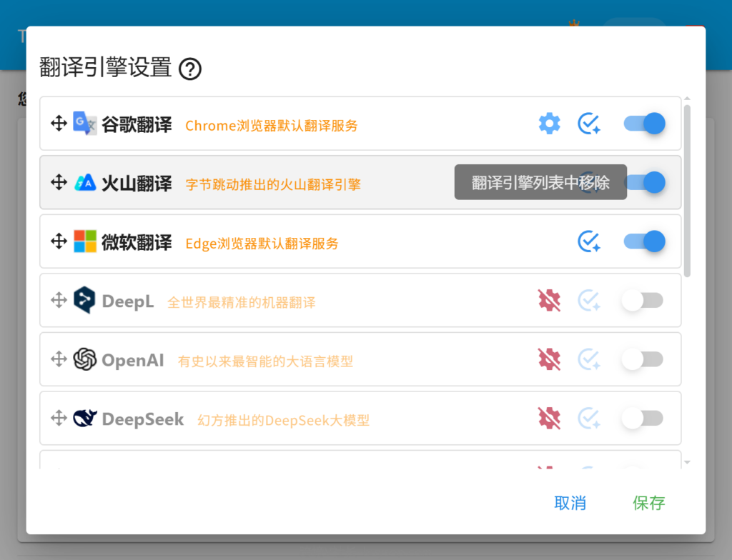
Task: Click the DeepSeek whale logo
Action: [x=85, y=418]
